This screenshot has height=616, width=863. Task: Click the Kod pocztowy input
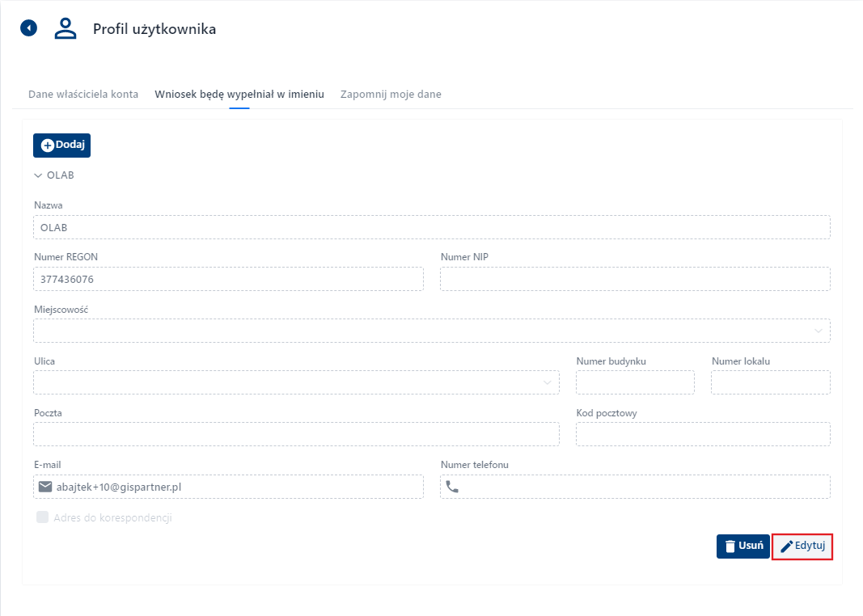tap(703, 434)
